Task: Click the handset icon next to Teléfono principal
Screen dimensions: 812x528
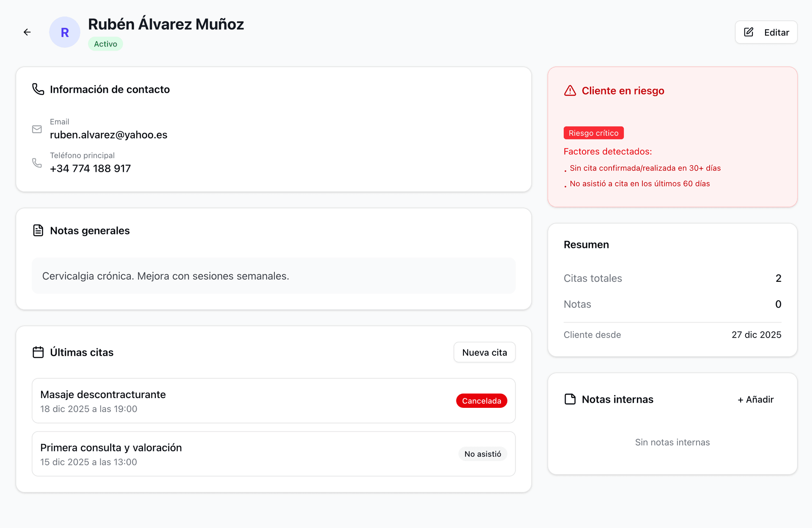Action: tap(37, 163)
